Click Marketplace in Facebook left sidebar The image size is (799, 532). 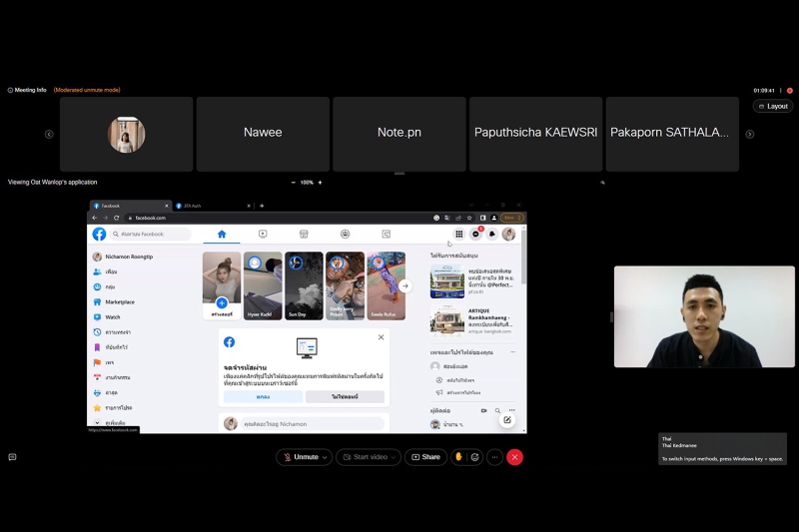(x=120, y=301)
